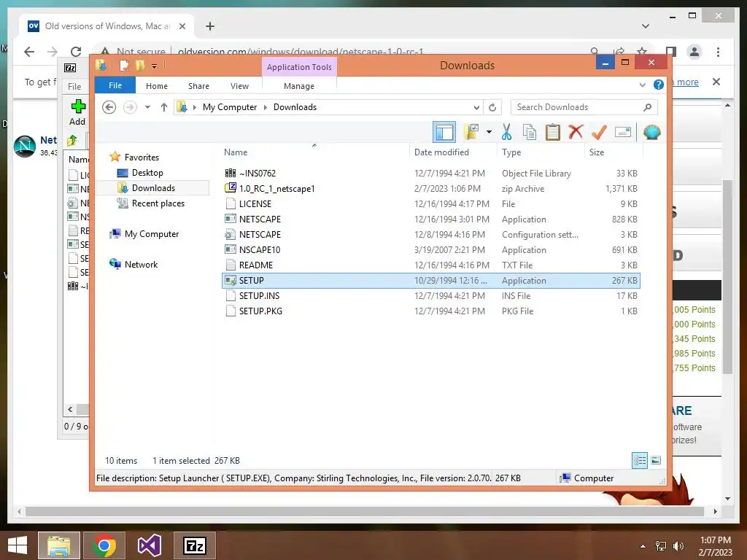Image resolution: width=747 pixels, height=560 pixels.
Task: Expand the ribbon chevron
Action: 642,85
